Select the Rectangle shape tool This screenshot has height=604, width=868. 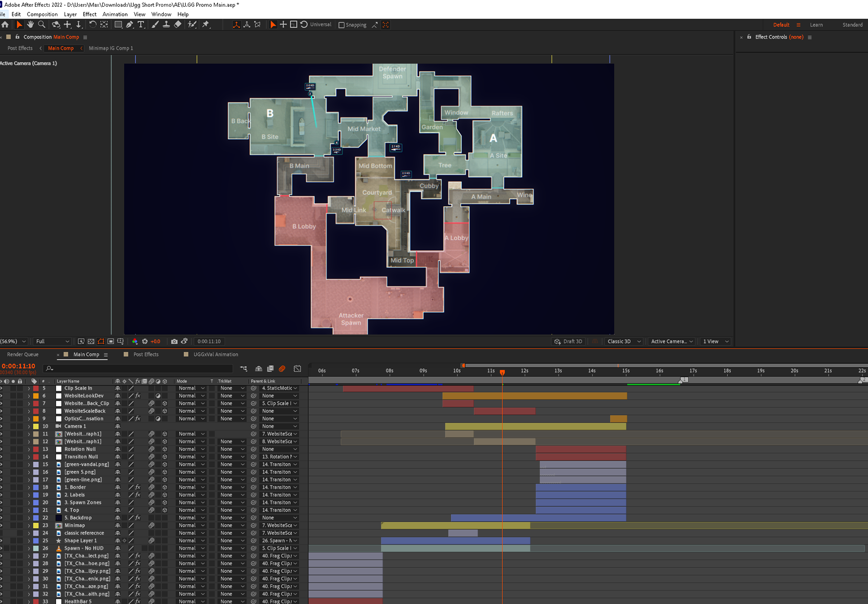118,25
